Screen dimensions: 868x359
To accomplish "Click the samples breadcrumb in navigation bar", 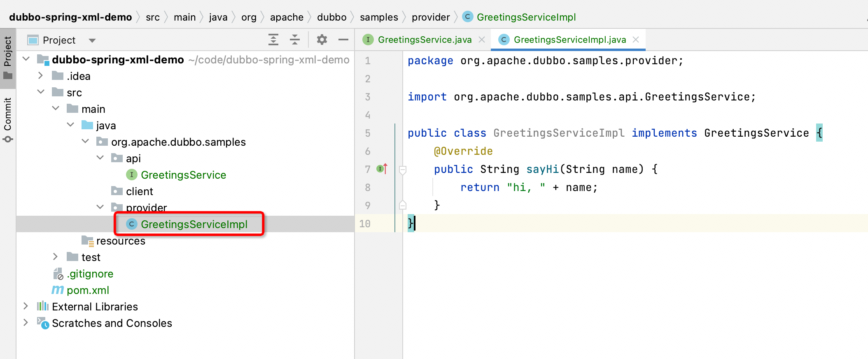I will (378, 17).
